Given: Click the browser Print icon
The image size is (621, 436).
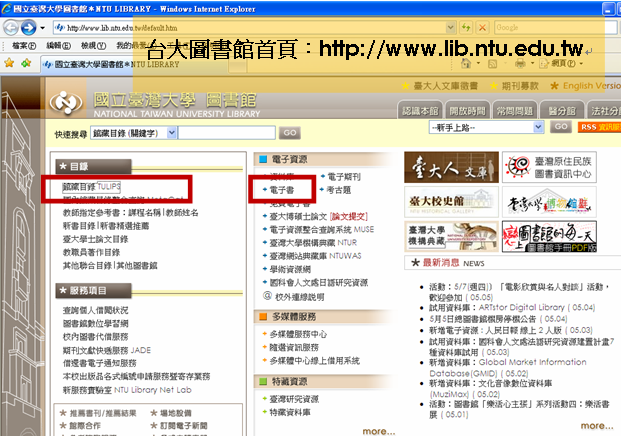Looking at the screenshot, I should (520, 63).
